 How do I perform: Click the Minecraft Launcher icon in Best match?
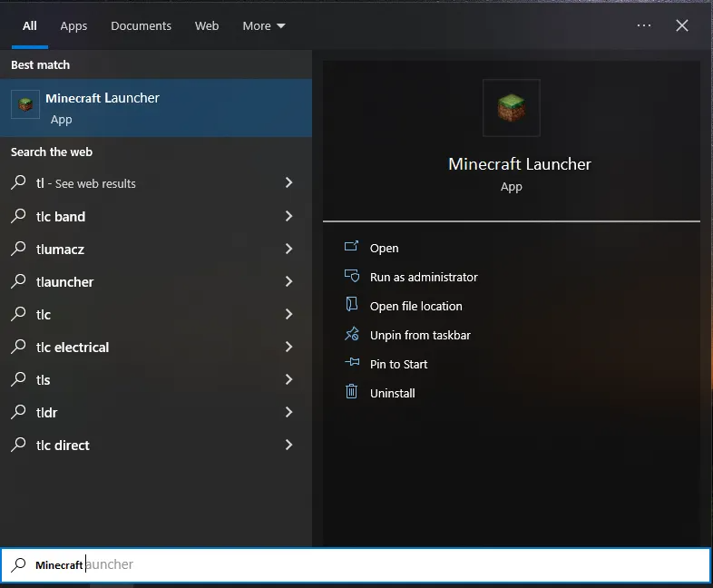[25, 104]
